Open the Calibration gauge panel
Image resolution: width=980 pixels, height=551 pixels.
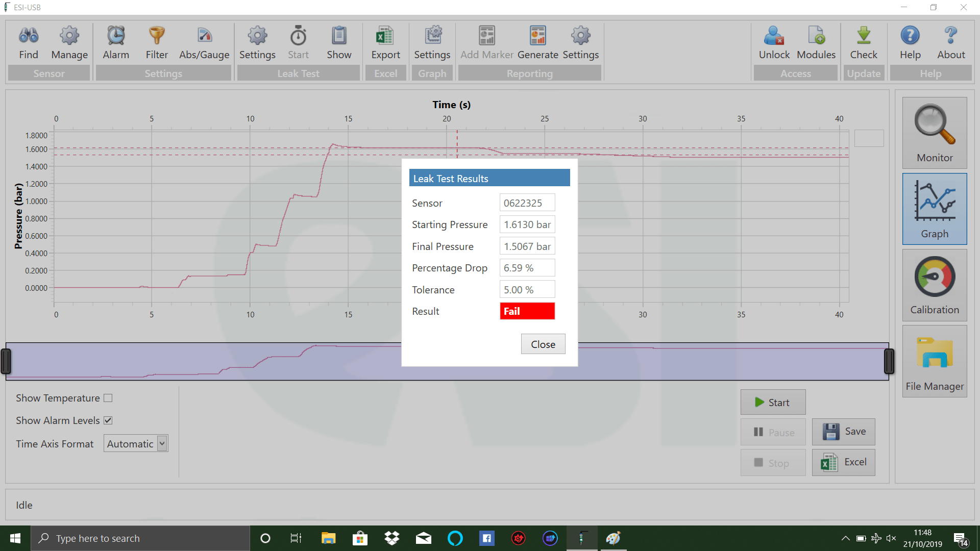tap(934, 286)
